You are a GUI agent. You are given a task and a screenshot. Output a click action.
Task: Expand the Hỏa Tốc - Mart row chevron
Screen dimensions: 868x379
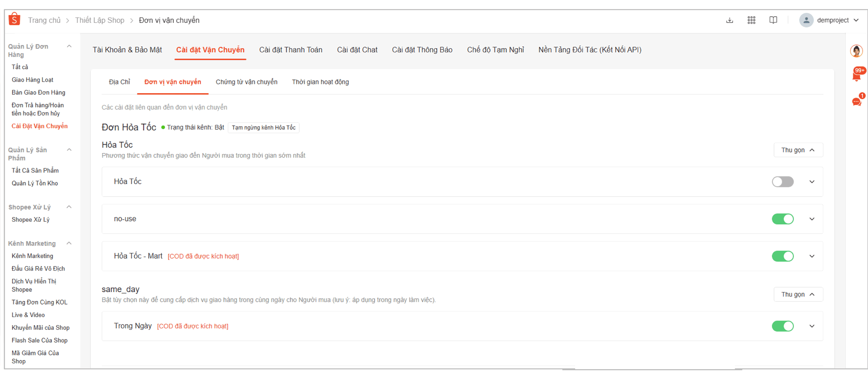[x=812, y=256]
